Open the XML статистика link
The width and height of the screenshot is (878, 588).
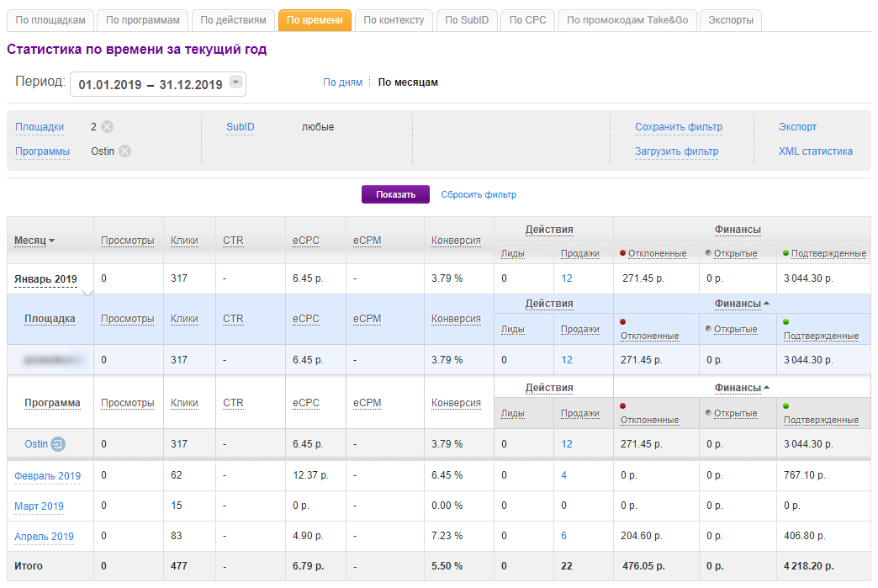(x=815, y=151)
